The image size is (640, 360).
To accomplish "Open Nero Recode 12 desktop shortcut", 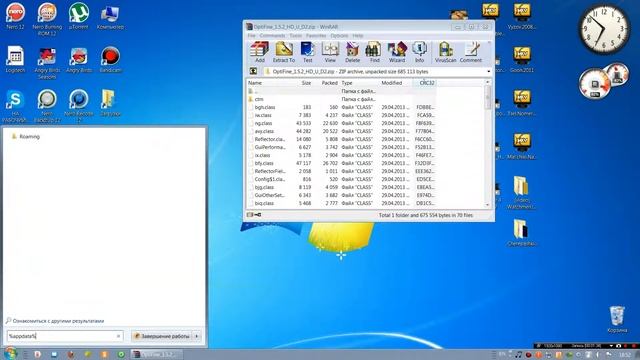I will click(x=78, y=105).
